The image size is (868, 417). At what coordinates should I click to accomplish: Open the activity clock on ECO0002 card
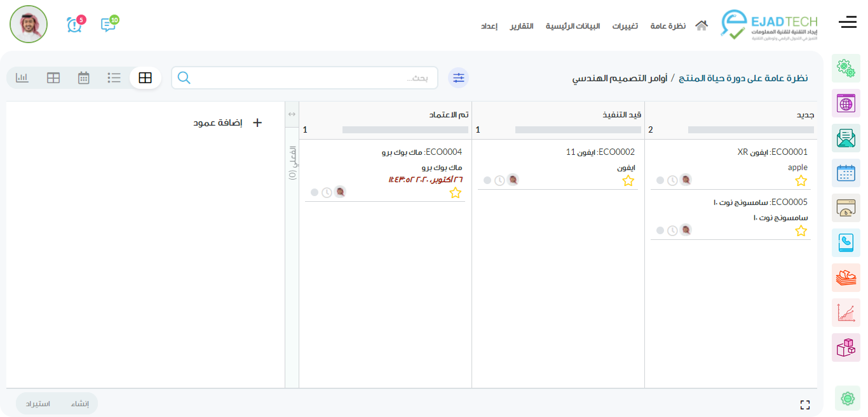(x=500, y=180)
